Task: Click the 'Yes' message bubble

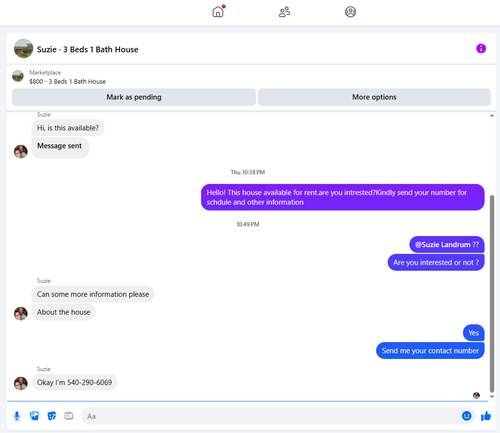Action: tap(474, 333)
